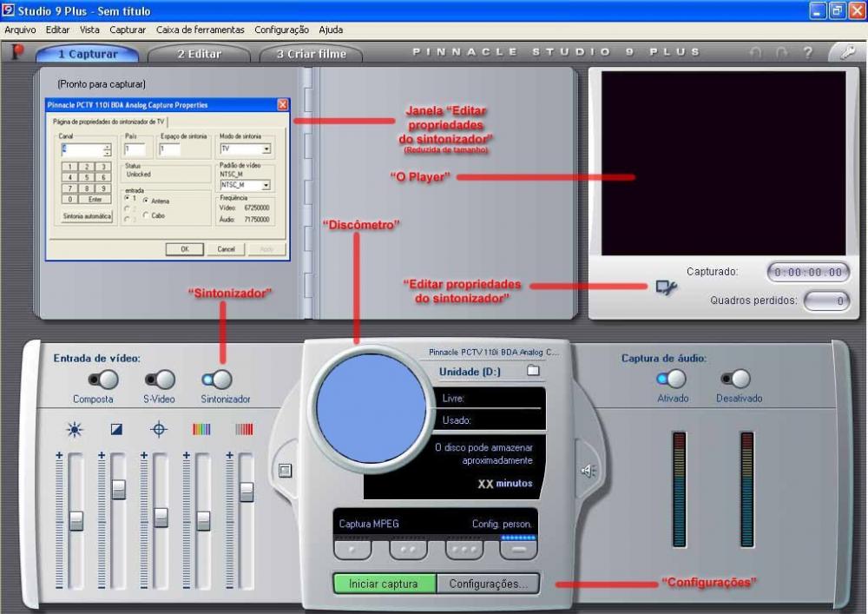The image size is (868, 614).
Task: Open the help question mark icon
Action: click(x=807, y=53)
